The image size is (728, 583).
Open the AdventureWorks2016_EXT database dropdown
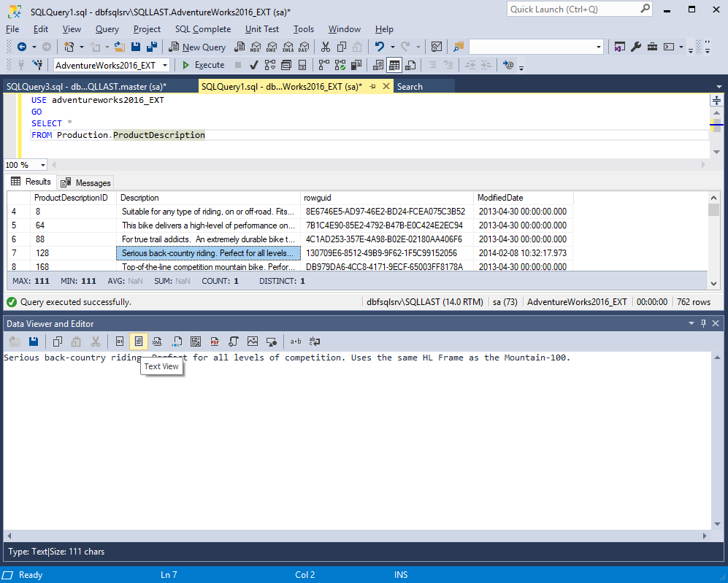click(165, 64)
